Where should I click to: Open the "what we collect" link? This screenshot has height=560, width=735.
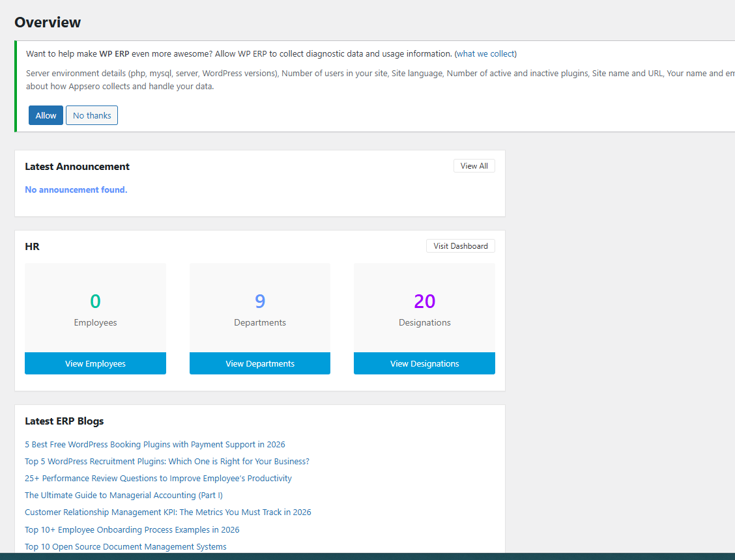pos(485,53)
